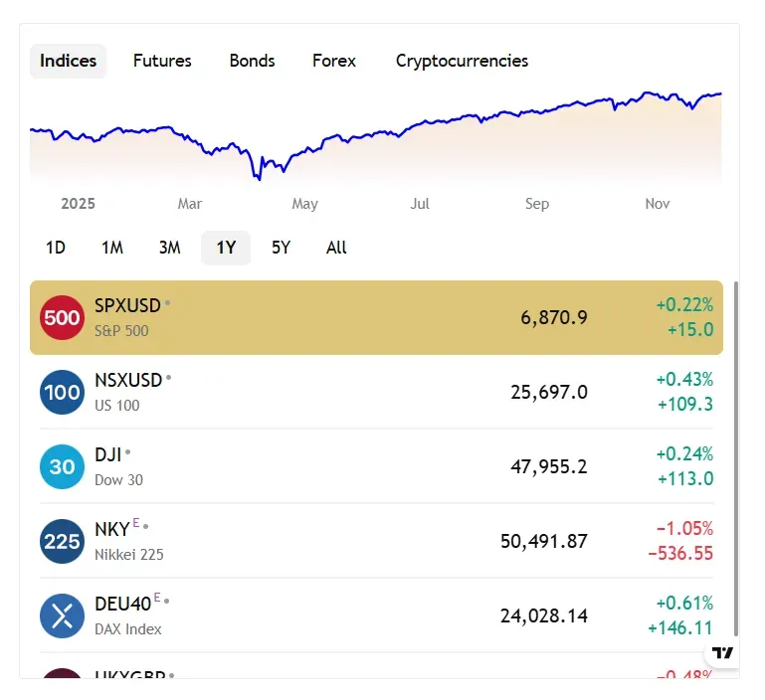Select the Cryptocurrencies tab

coord(462,61)
